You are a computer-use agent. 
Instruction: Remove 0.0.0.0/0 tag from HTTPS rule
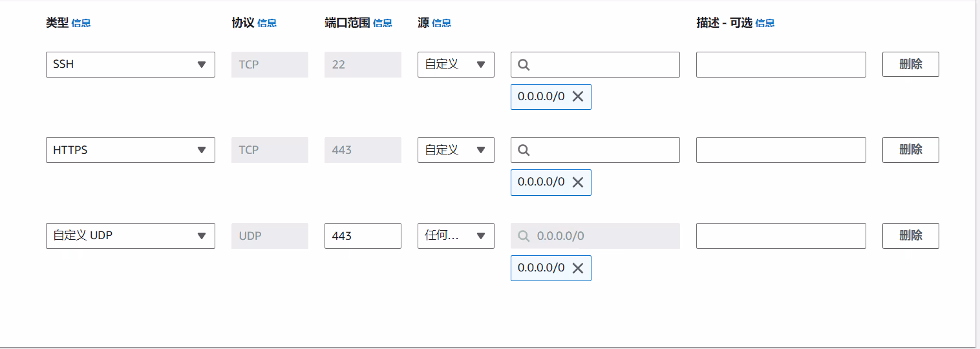(x=578, y=182)
